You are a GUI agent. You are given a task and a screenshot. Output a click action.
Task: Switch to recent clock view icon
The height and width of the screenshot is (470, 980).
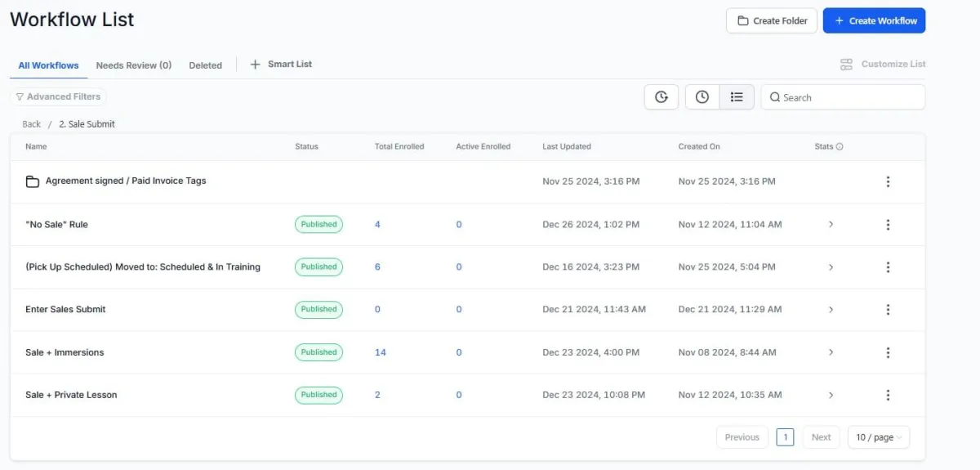[702, 97]
